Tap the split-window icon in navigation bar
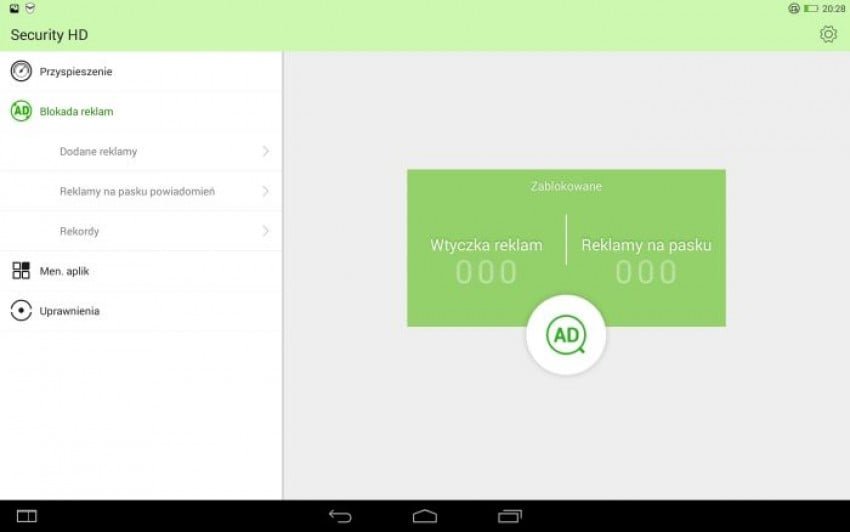This screenshot has height=532, width=850. 27,516
